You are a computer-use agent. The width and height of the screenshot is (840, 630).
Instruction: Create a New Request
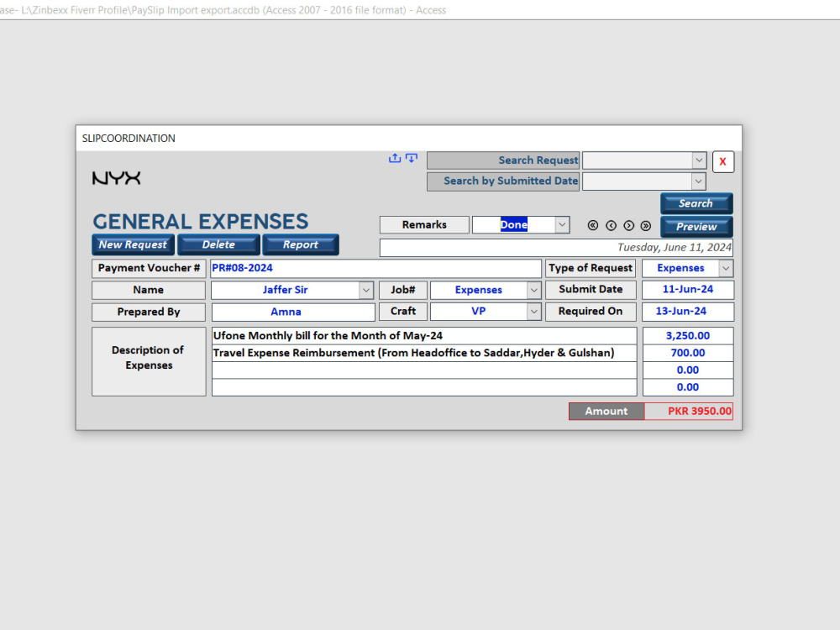pyautogui.click(x=133, y=244)
